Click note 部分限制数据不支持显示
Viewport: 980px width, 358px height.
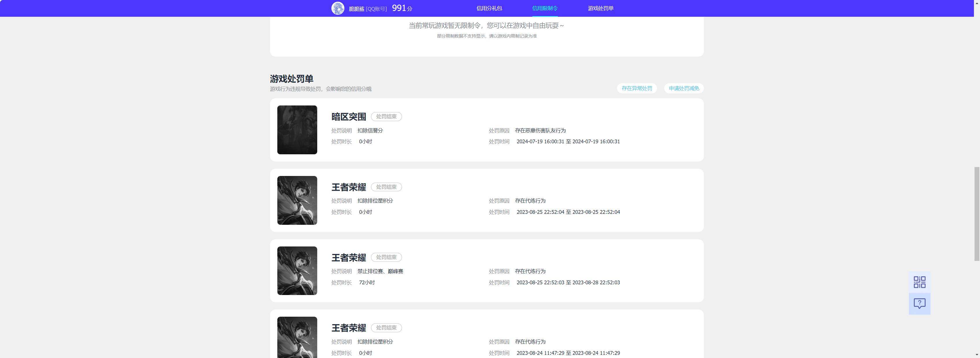(461, 36)
